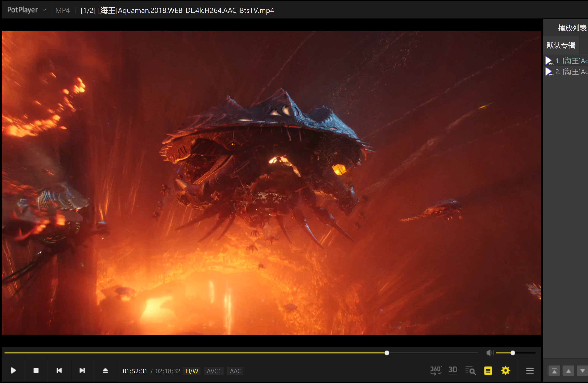Viewport: 588px width, 383px height.
Task: Toggle 360 degree video mode
Action: tap(436, 370)
